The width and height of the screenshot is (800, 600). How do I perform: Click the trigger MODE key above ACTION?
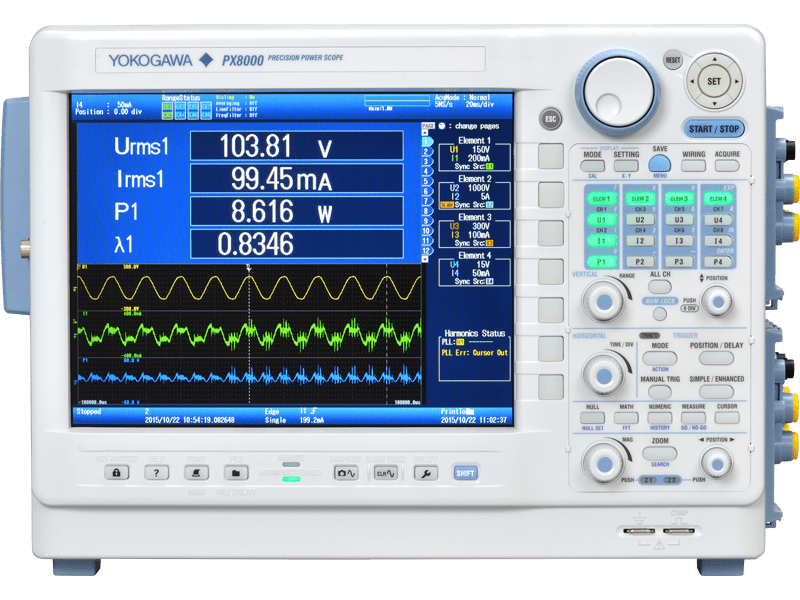pos(660,358)
